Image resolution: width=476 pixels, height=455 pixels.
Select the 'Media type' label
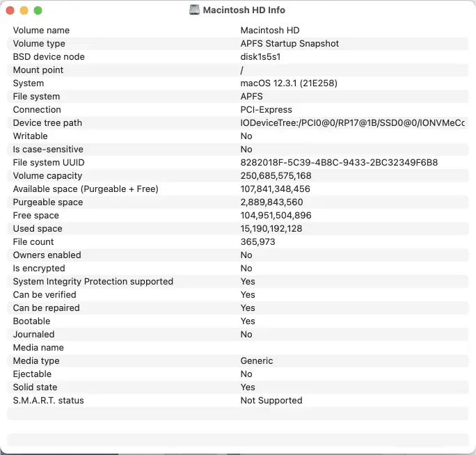click(x=36, y=361)
